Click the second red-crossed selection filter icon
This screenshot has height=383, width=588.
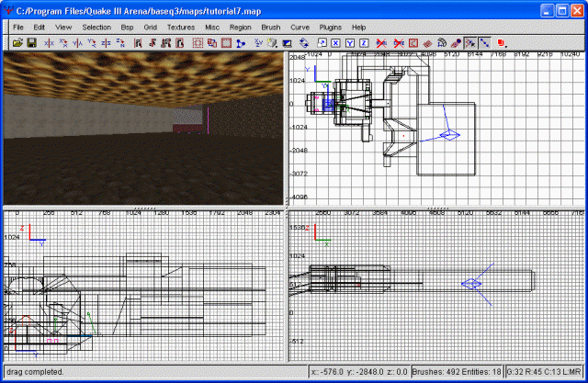click(x=399, y=43)
